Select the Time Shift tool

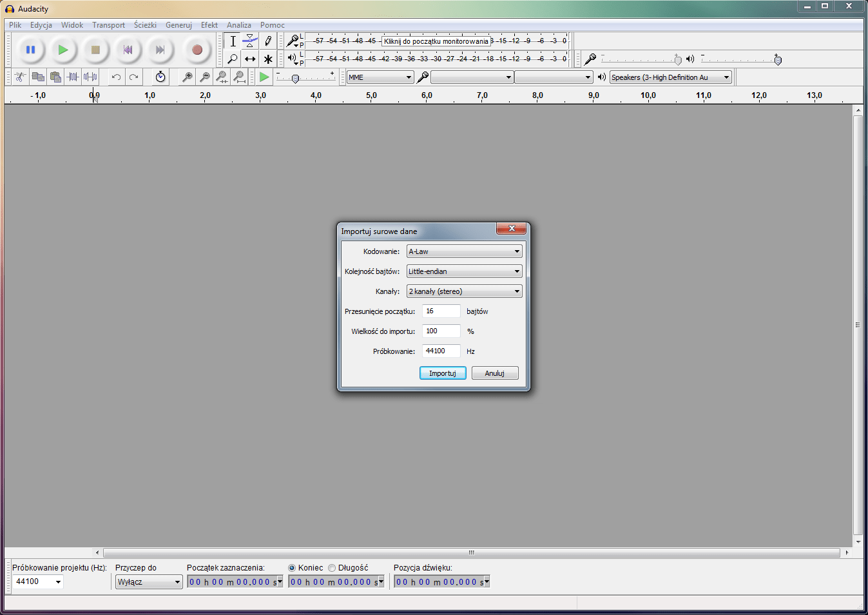click(x=250, y=59)
